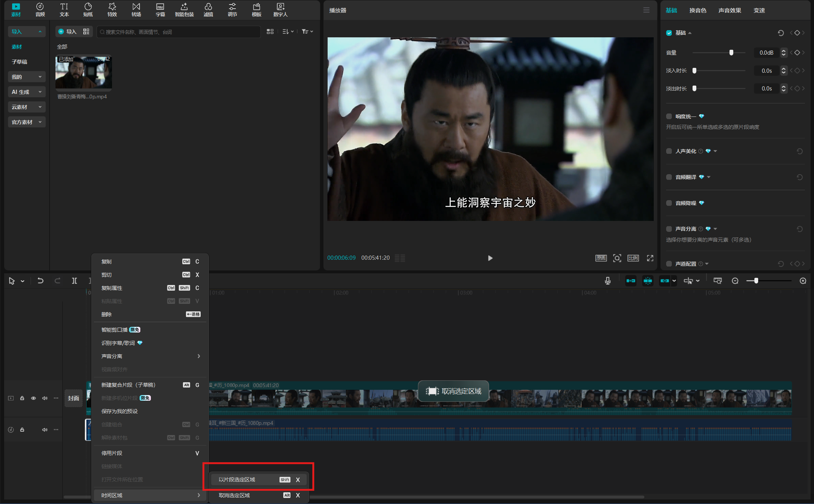Viewport: 814px width, 504px height.
Task: Select 删除 in the context menu
Action: click(x=150, y=314)
